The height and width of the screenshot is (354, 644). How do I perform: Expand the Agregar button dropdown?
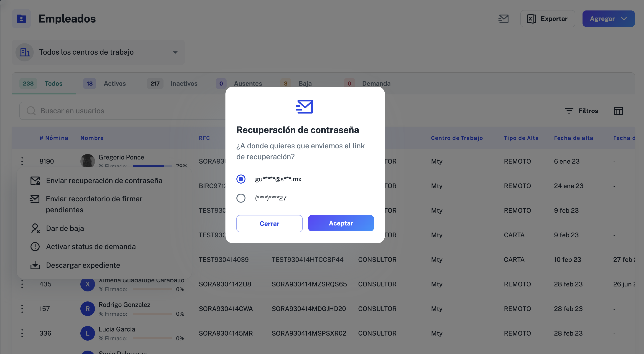[x=624, y=18]
